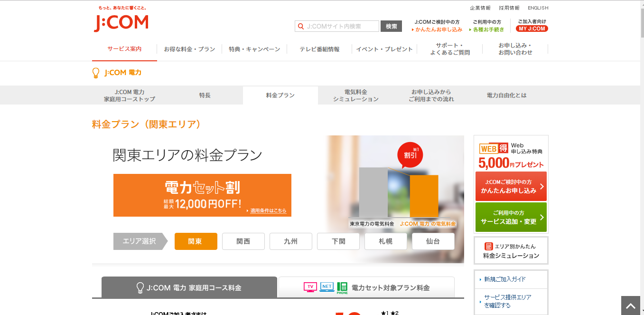Click the scroll-to-top arrow button
The width and height of the screenshot is (644, 315).
(x=630, y=305)
